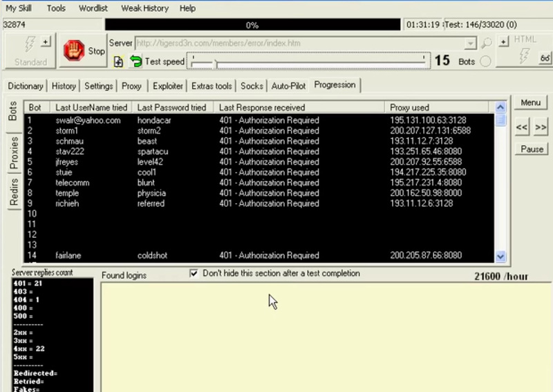Click the Bot column header
Image resolution: width=553 pixels, height=392 pixels.
click(x=37, y=107)
